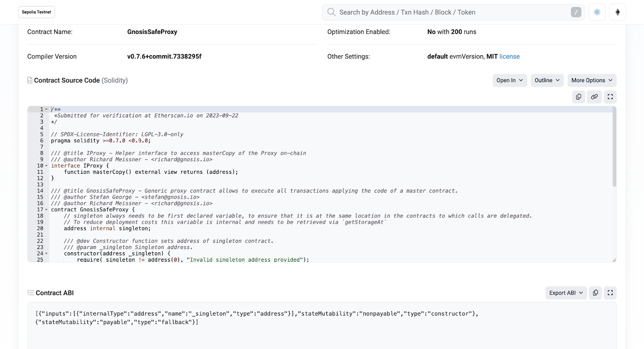
Task: Copy the contract source code to clipboard
Action: pyautogui.click(x=578, y=97)
